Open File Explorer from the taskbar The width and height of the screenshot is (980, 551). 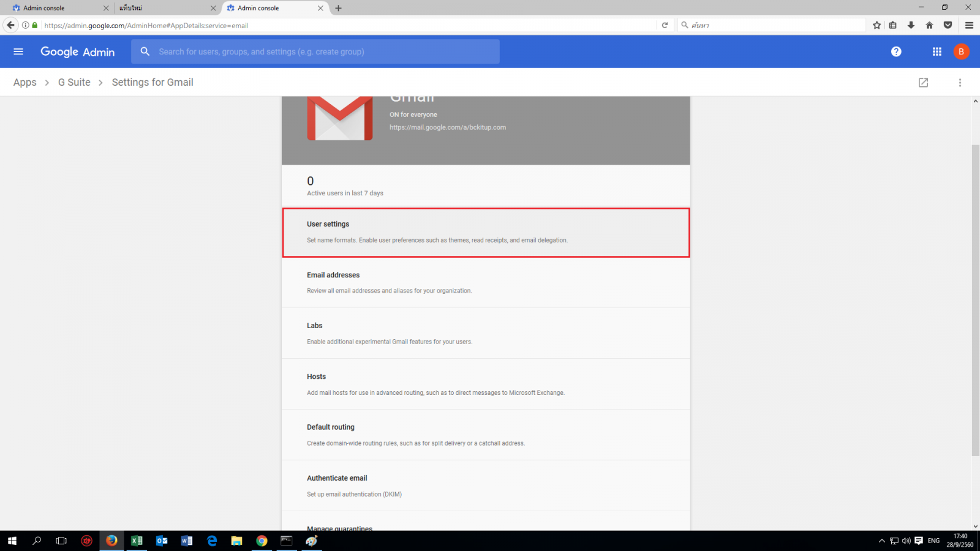pyautogui.click(x=236, y=541)
